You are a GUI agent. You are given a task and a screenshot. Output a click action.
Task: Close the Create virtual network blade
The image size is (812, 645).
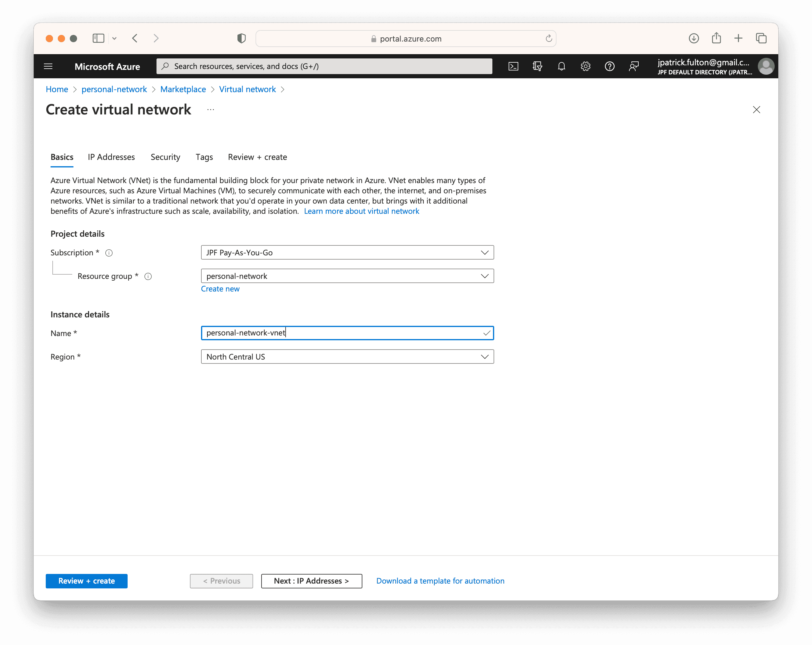(x=756, y=110)
